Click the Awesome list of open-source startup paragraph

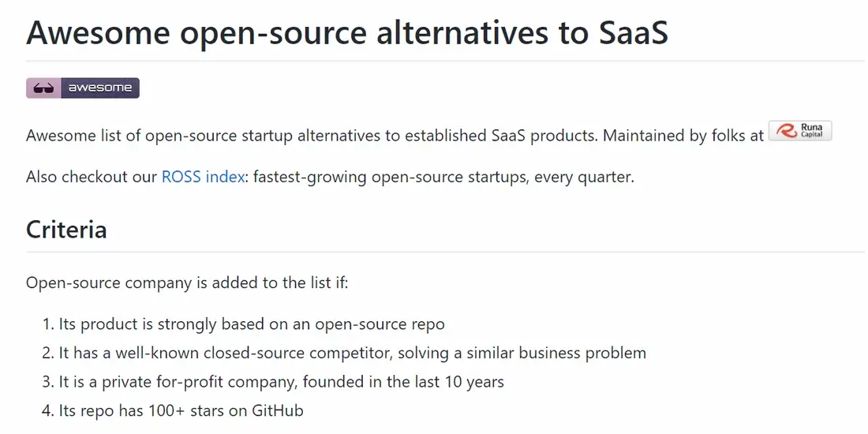[x=395, y=136]
